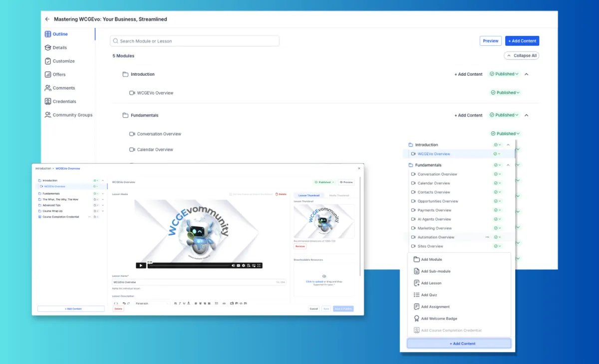
Task: Open Published dropdown for Conversation Overview in main outline
Action: tap(505, 134)
